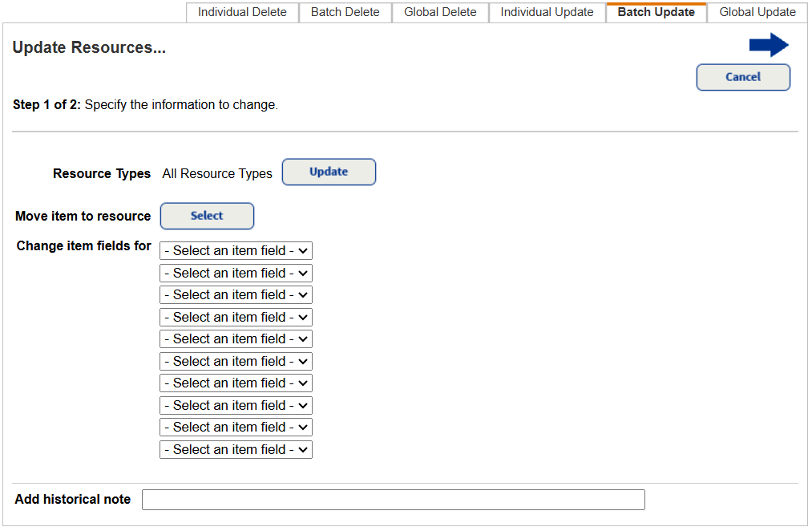
Task: Click the blue next step arrow
Action: (x=767, y=45)
